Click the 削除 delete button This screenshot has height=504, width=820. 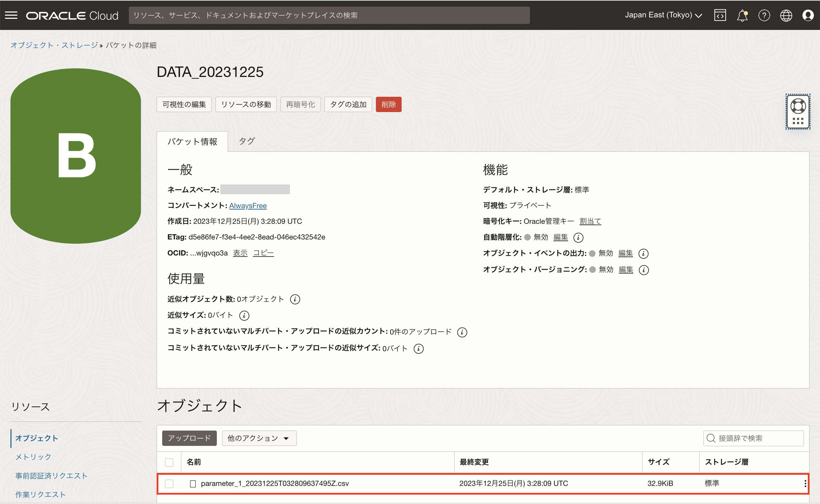coord(388,104)
